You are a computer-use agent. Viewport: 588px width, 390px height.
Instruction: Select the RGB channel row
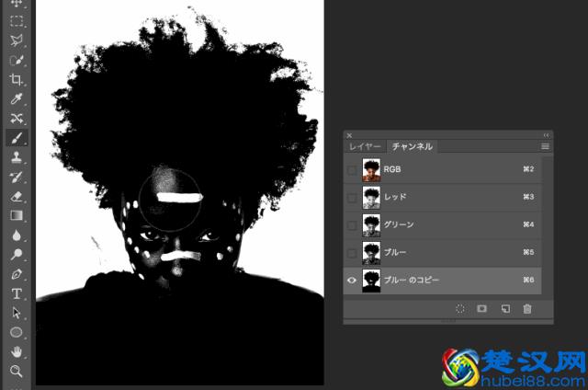click(443, 169)
